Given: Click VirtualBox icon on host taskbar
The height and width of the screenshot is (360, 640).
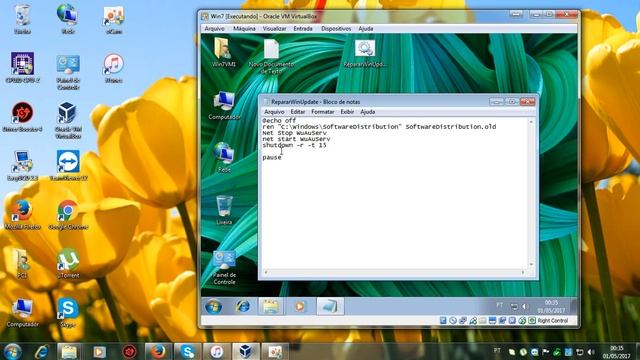Looking at the screenshot, I should [245, 351].
